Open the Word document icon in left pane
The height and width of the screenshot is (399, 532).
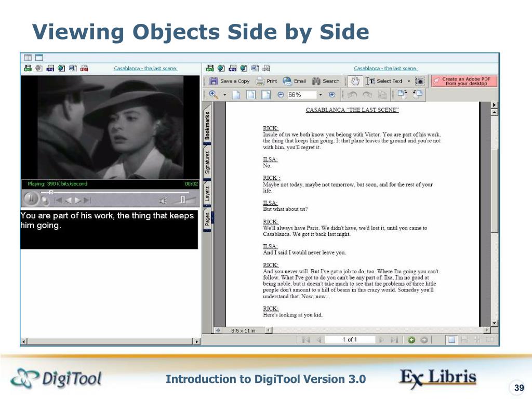tap(73, 68)
